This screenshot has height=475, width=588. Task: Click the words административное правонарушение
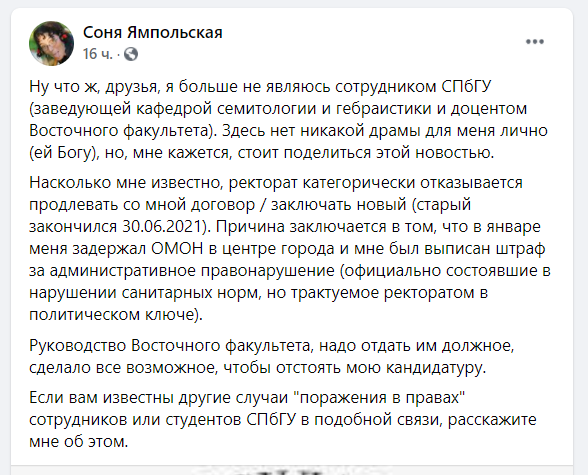(x=192, y=271)
